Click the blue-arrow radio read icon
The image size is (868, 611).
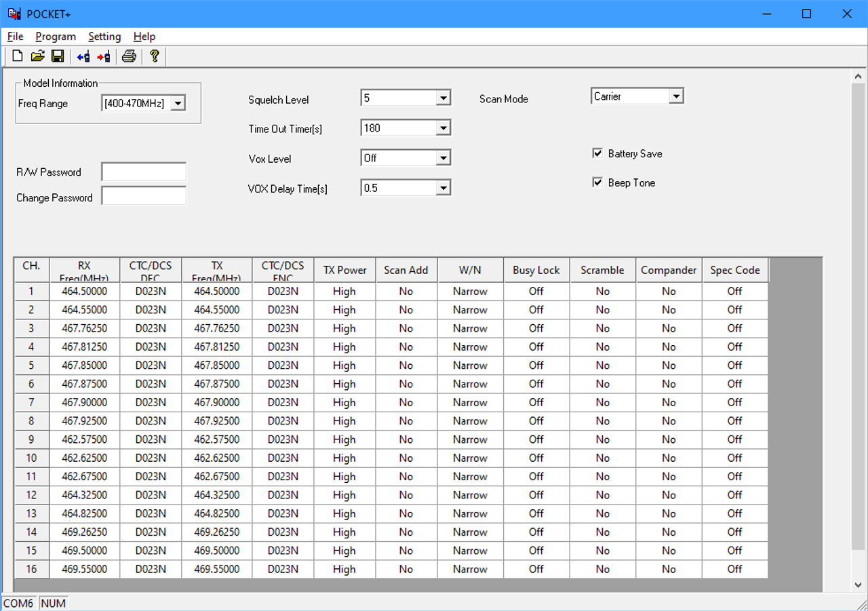83,56
